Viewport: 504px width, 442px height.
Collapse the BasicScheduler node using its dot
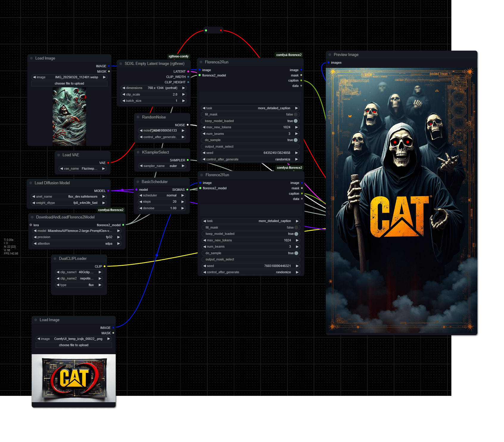(x=138, y=182)
